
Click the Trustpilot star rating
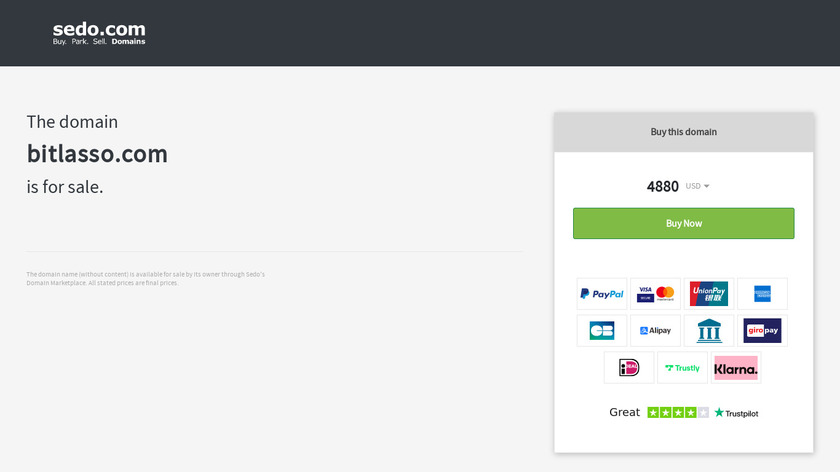(678, 413)
